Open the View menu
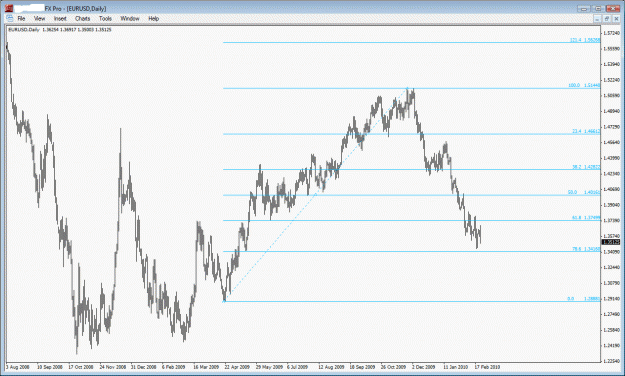Viewport: 625px width, 376px height. [39, 19]
